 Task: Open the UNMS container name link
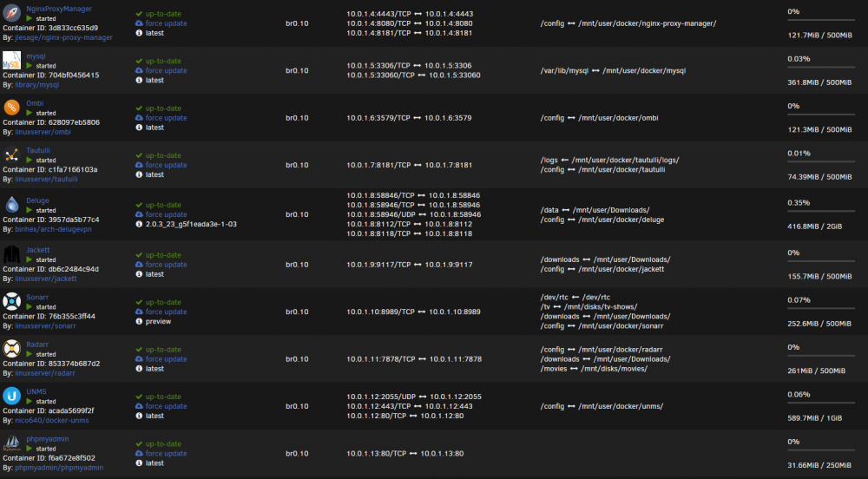(36, 391)
